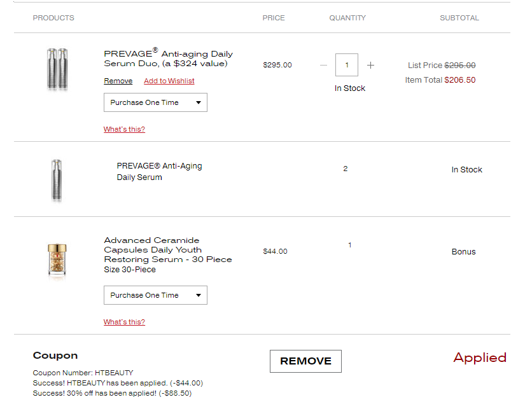Click In Stock label for Daily Serum row
The height and width of the screenshot is (402, 532).
pos(466,170)
